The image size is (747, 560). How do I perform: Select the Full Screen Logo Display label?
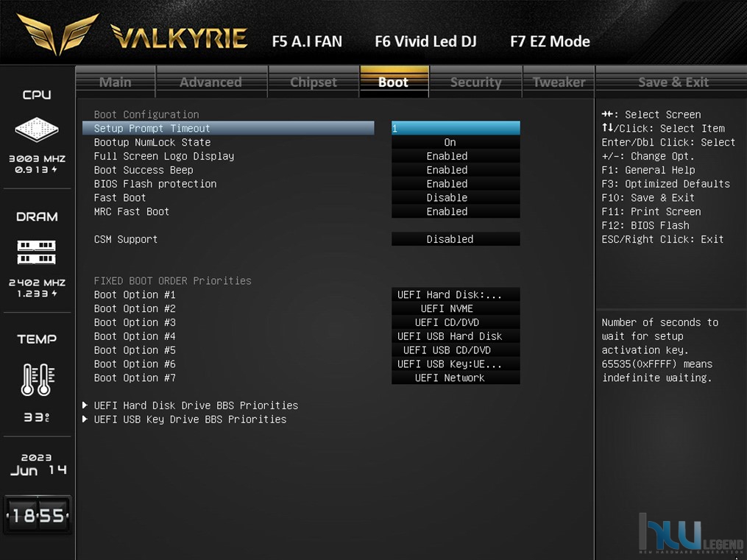click(164, 156)
